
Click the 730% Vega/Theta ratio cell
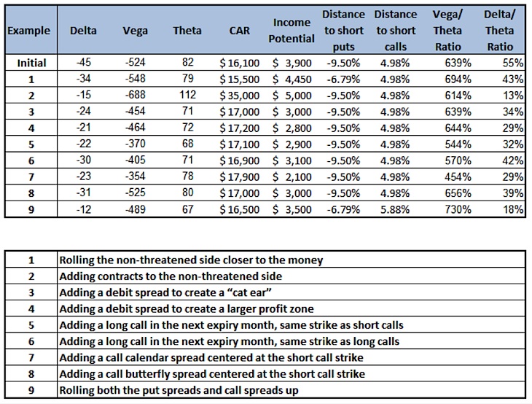point(458,209)
